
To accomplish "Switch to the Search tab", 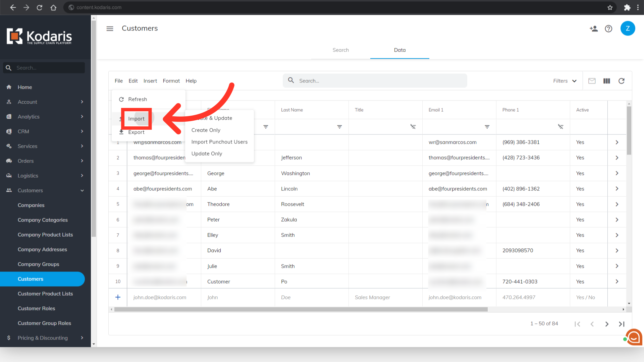I will pyautogui.click(x=340, y=50).
